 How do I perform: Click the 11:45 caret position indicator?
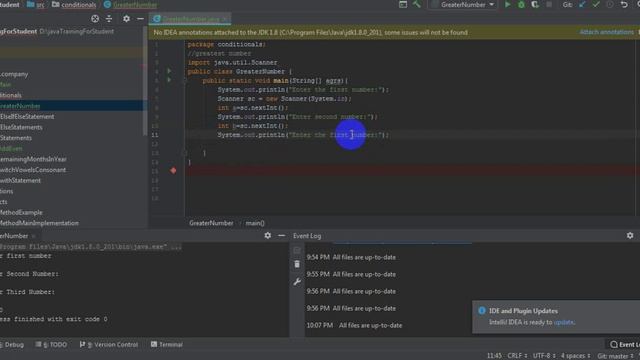coord(494,356)
